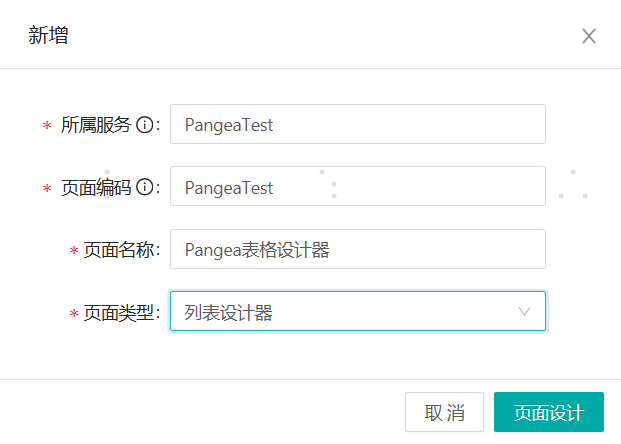
Task: Click the required asterisk before 页面类型
Action: click(x=73, y=315)
